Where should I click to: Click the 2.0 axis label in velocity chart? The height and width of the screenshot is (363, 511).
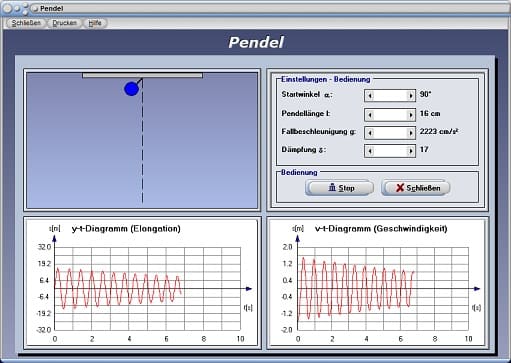287,247
